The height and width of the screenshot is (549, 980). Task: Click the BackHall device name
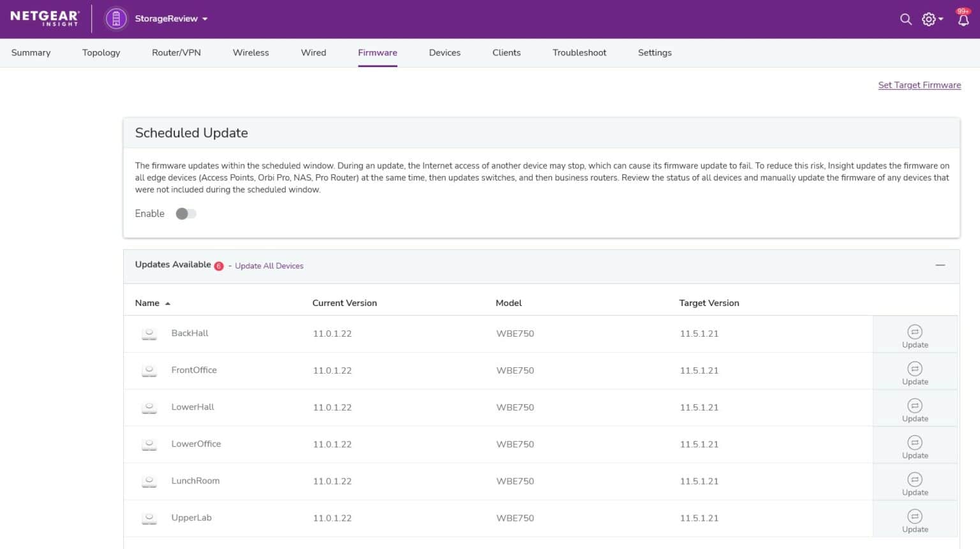[x=189, y=333]
